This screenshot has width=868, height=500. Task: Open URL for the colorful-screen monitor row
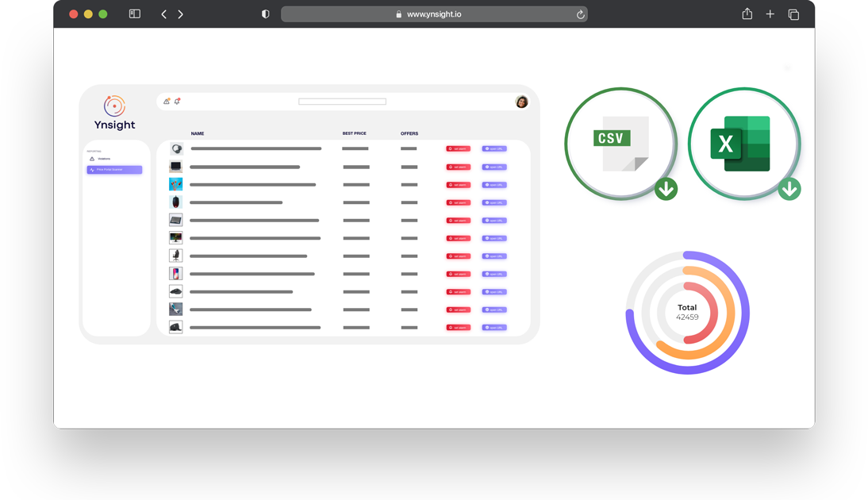click(x=494, y=239)
